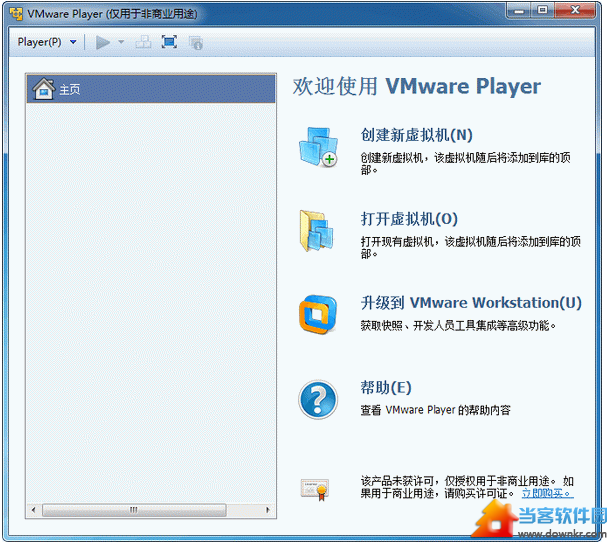Viewport: 607px width, 544px height.
Task: Click the green Play virtual machine button
Action: (103, 42)
